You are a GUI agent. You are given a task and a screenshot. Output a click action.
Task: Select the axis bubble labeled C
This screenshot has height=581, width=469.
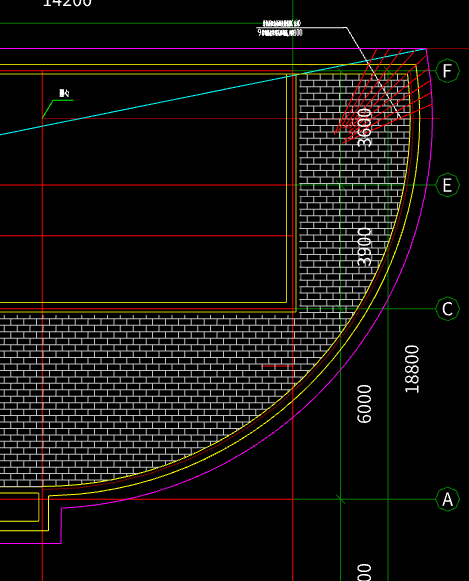(x=448, y=309)
